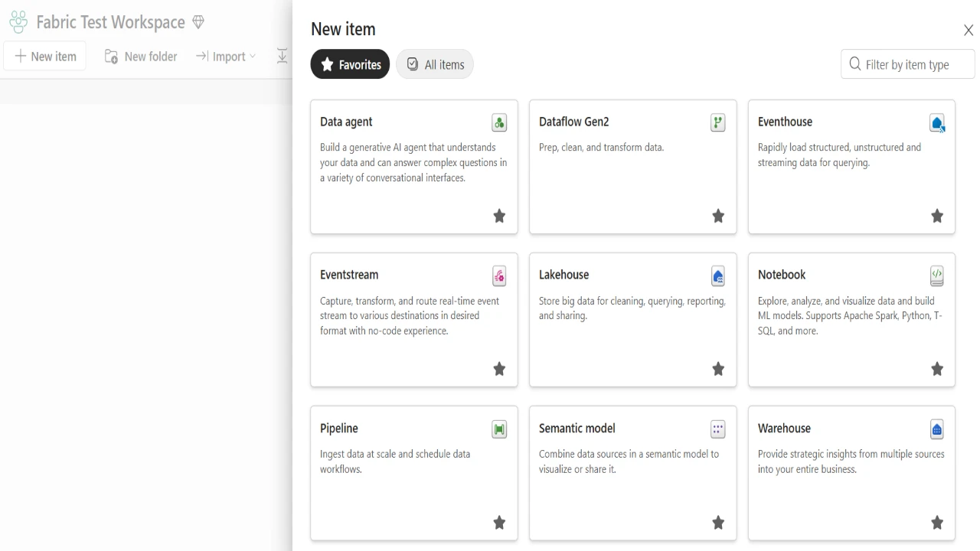Click the Data agent item icon
Screen dimensions: 980x551
[499, 122]
